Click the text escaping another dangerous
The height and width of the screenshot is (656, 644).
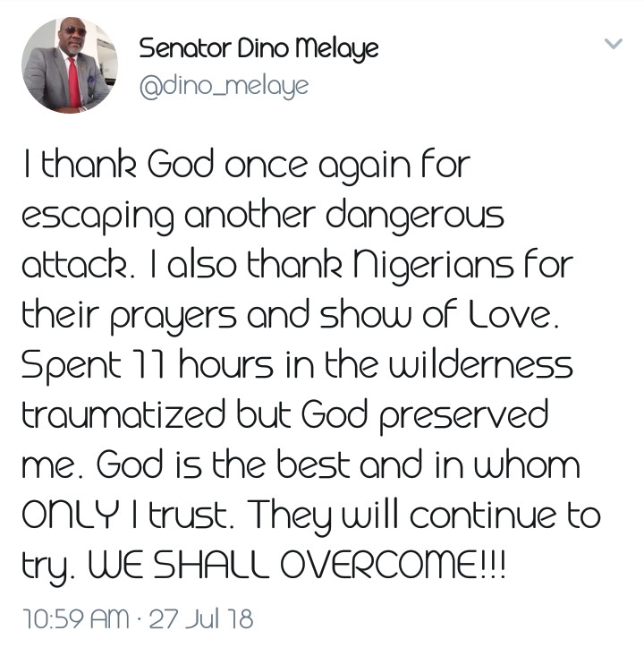click(263, 216)
